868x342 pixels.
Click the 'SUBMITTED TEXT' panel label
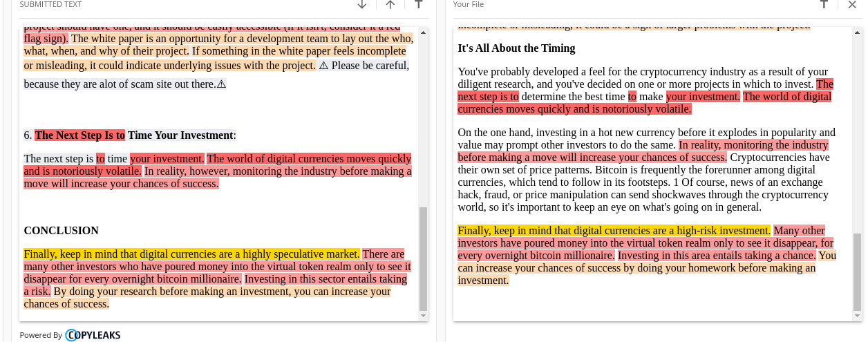coord(50,4)
